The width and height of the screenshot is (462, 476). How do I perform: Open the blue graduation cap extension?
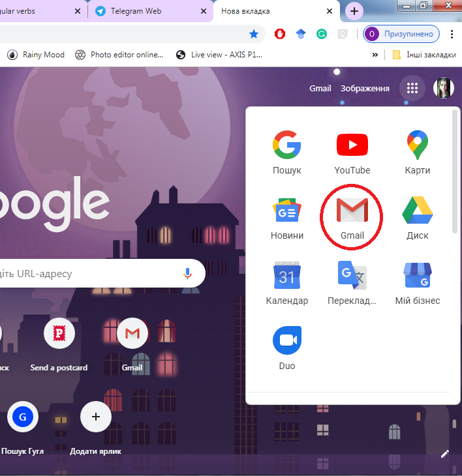[301, 34]
